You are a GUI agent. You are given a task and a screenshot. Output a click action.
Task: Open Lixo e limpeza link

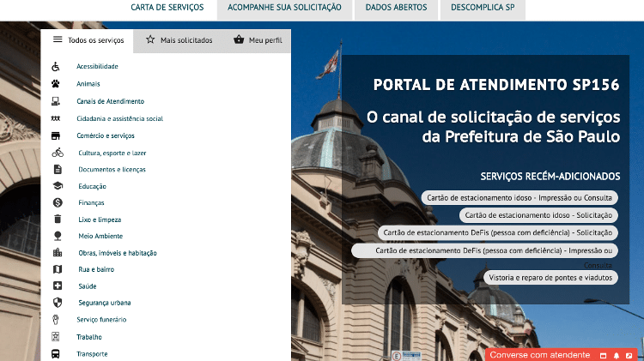tap(100, 220)
